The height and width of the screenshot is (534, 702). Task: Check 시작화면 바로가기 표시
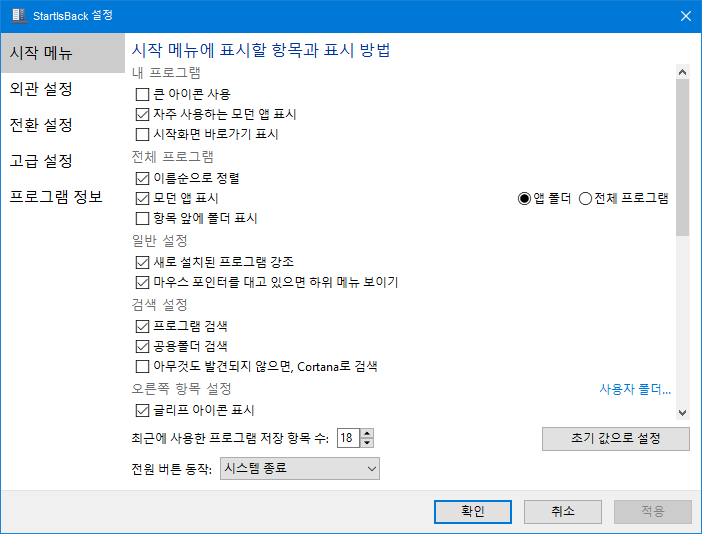click(x=142, y=134)
